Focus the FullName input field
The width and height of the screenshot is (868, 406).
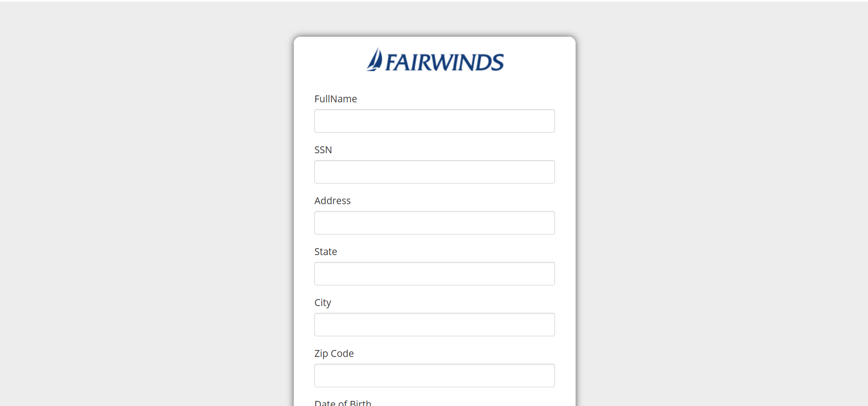coord(434,121)
